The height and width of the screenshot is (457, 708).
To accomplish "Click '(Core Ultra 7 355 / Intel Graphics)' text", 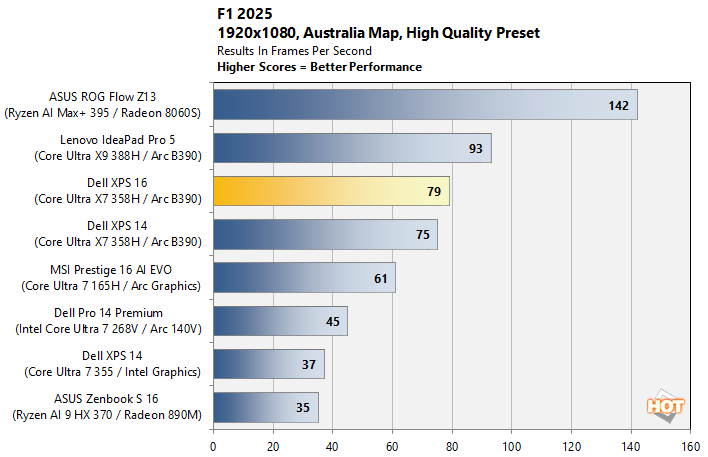I will 112,372.
